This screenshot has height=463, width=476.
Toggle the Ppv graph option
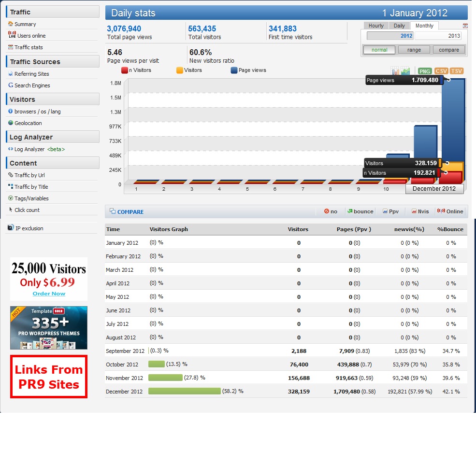point(390,211)
